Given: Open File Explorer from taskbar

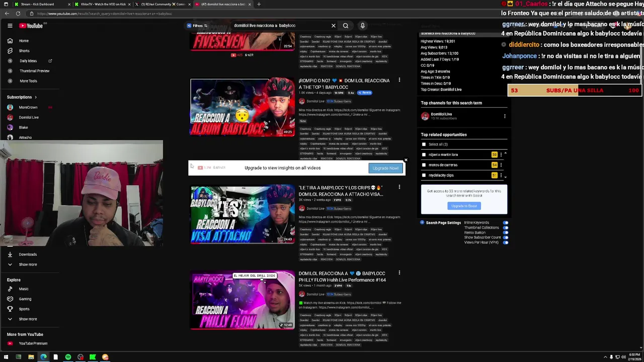Looking at the screenshot, I should 31,357.
